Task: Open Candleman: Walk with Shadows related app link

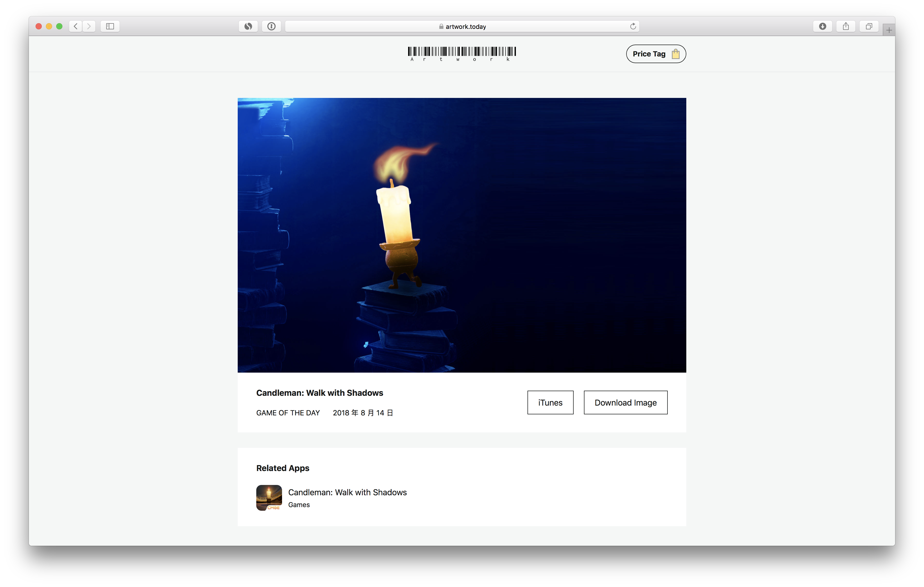Action: click(x=347, y=492)
